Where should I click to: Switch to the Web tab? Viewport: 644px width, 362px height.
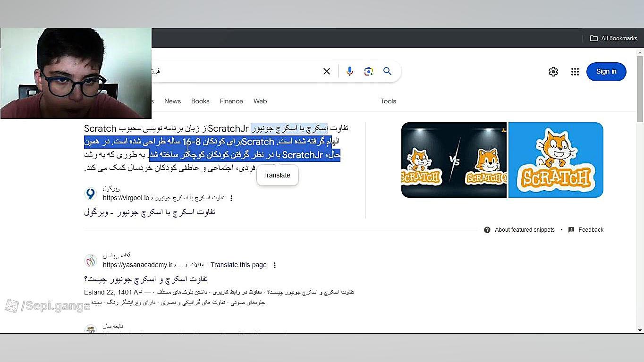(x=260, y=101)
